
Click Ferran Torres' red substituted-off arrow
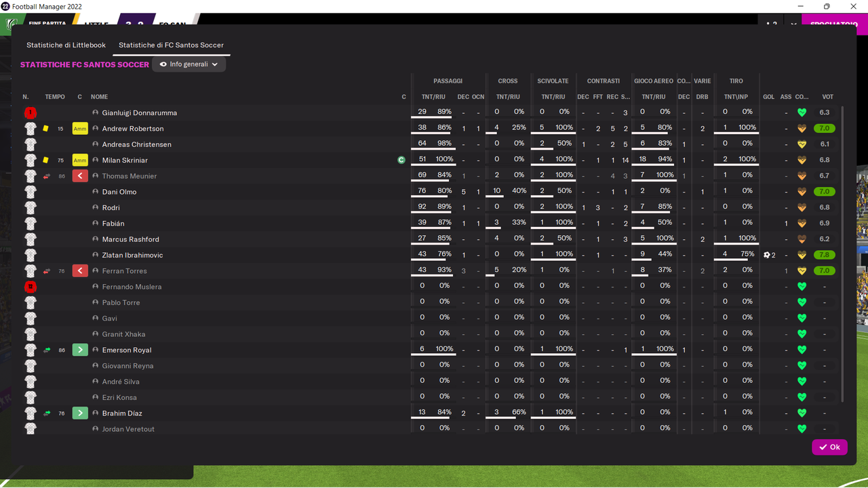(80, 271)
